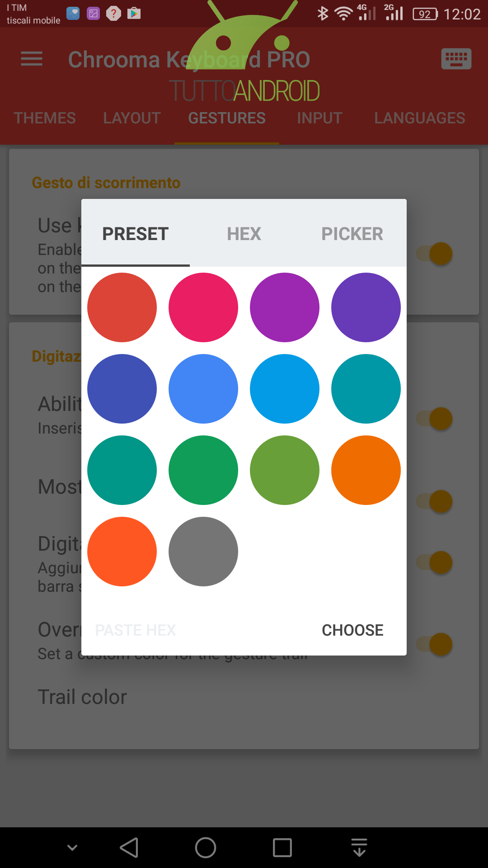Confirm with the CHOOSE button
This screenshot has width=488, height=868.
[x=352, y=630]
